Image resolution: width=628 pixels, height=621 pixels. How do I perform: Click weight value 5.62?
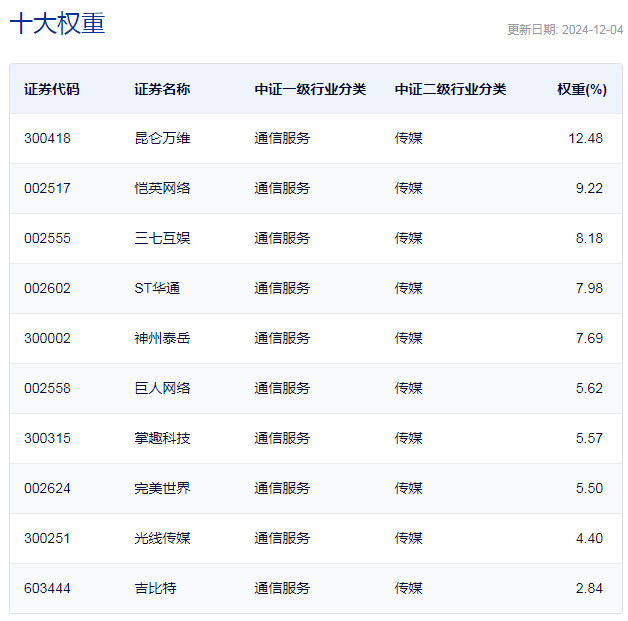(x=589, y=388)
